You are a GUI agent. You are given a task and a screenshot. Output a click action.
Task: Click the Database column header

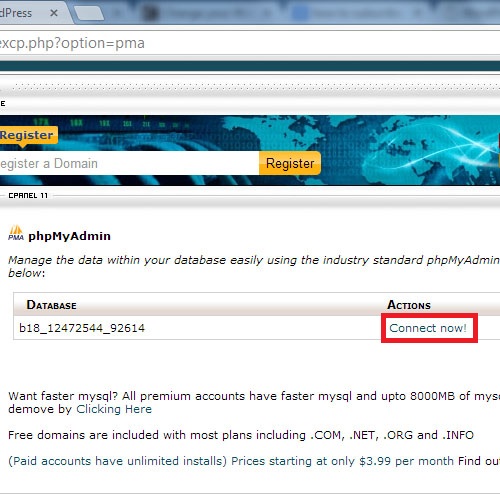click(51, 305)
